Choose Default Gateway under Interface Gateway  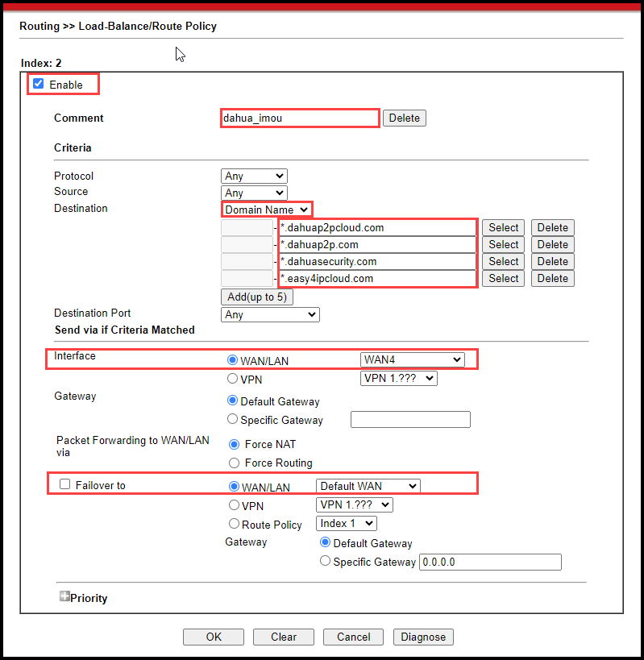(x=232, y=401)
